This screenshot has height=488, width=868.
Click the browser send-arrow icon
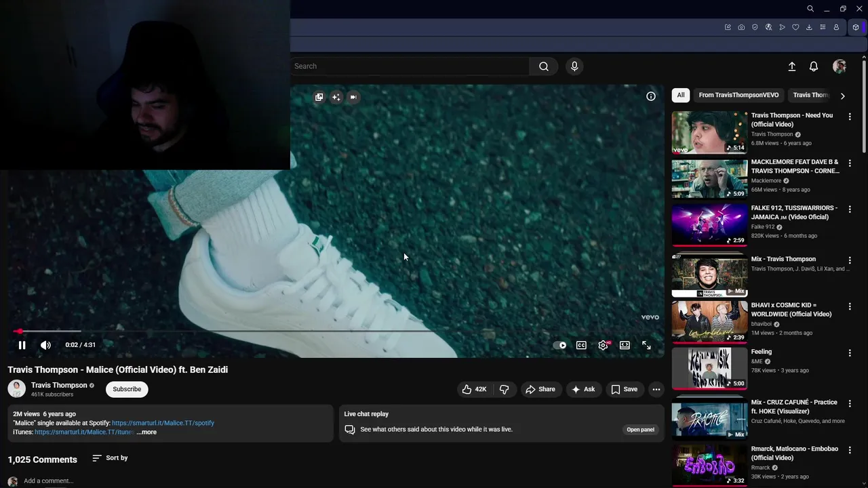click(x=782, y=27)
